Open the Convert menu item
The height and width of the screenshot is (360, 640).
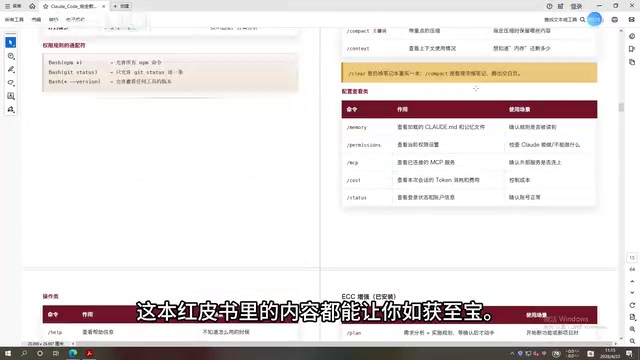point(53,20)
